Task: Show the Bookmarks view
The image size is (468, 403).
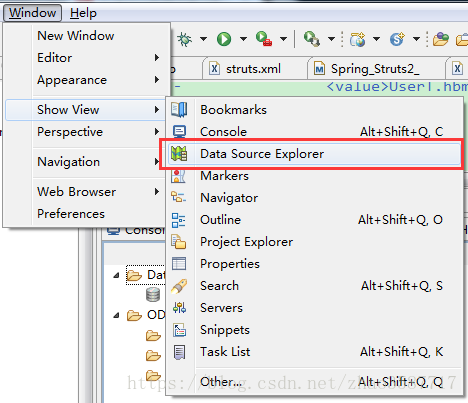Action: pyautogui.click(x=314, y=110)
